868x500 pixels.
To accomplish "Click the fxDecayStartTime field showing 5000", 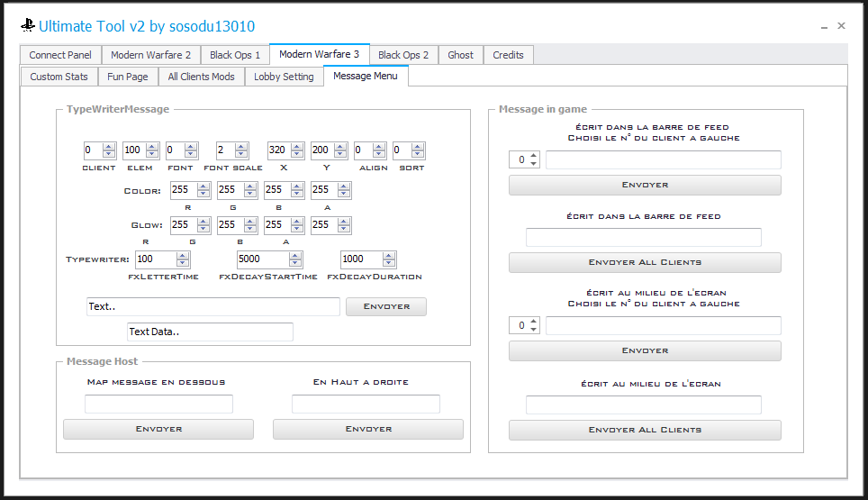I will click(x=264, y=259).
